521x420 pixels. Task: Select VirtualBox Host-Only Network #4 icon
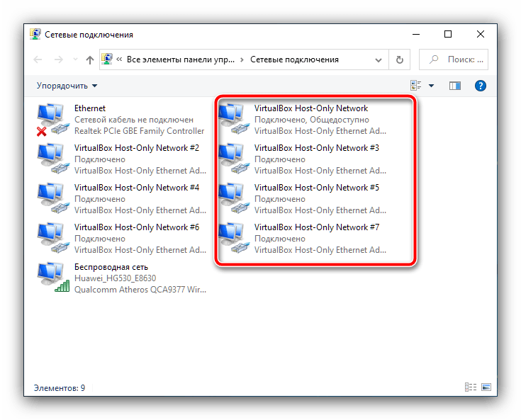[x=53, y=199]
